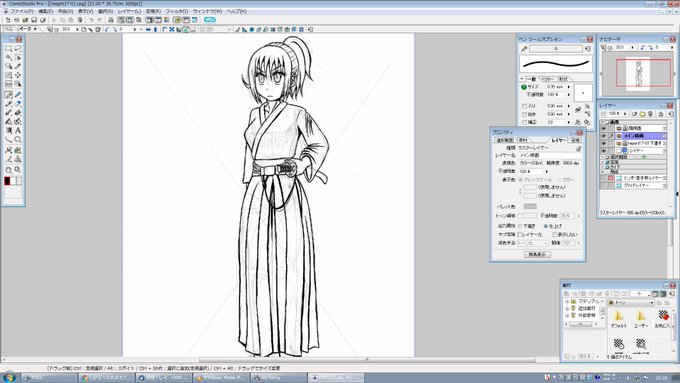
Task: Toggle the 入り checkbox in pen options
Action: tap(524, 106)
